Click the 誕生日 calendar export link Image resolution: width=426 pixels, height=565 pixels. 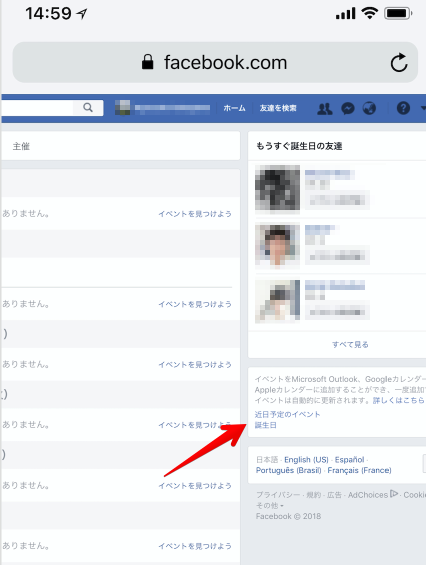pyautogui.click(x=266, y=425)
